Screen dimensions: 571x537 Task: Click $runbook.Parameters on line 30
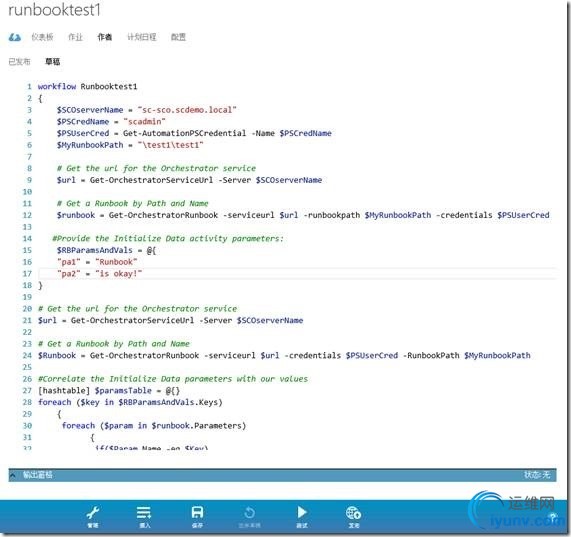(199, 425)
